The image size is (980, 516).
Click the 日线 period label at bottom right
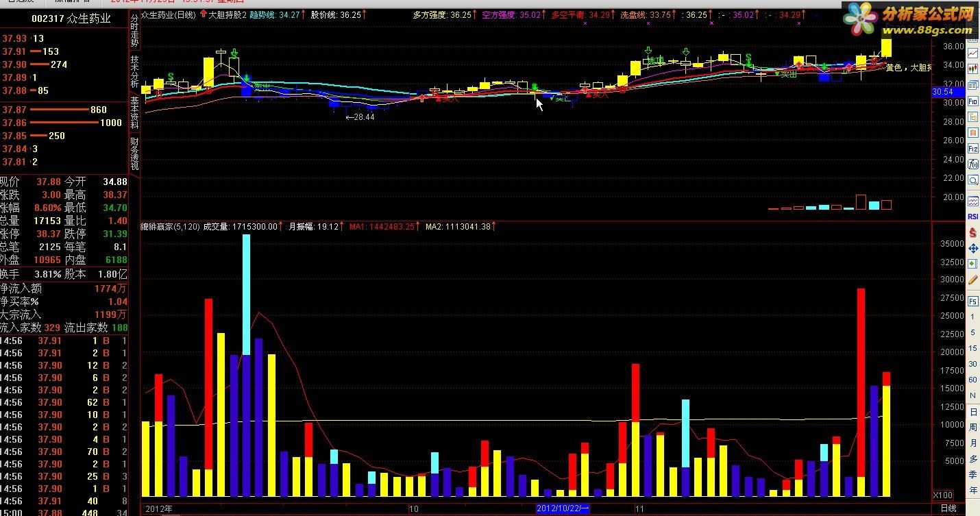tap(948, 508)
